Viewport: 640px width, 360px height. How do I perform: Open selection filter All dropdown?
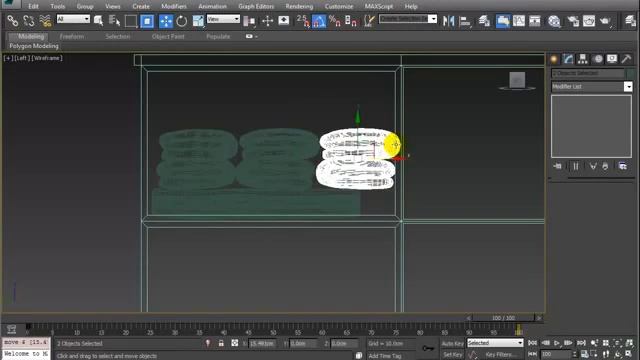point(73,19)
